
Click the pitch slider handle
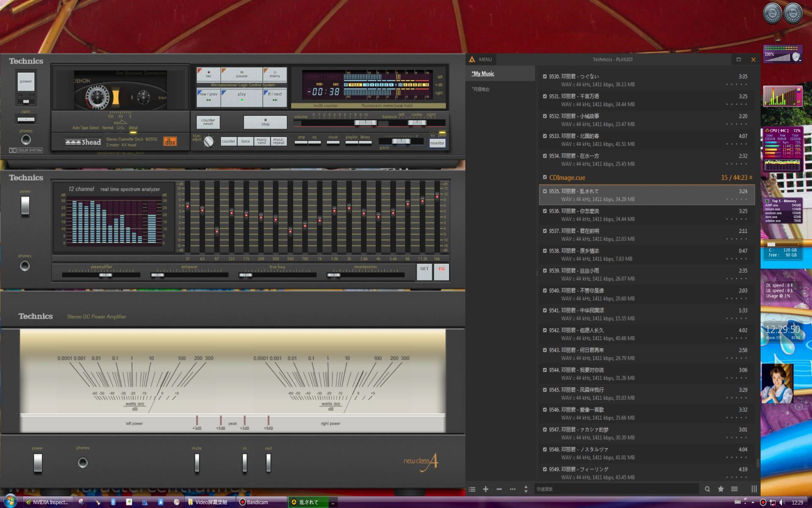401,141
